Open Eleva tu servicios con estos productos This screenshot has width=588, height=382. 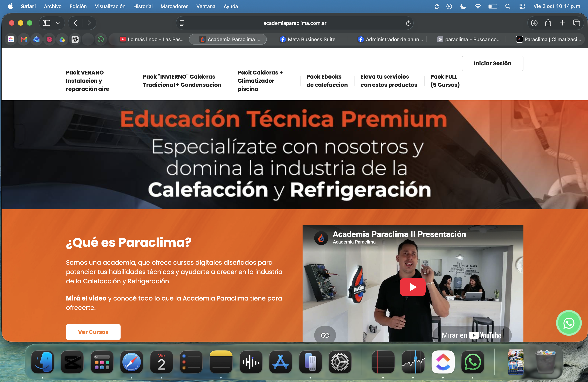[x=389, y=81]
